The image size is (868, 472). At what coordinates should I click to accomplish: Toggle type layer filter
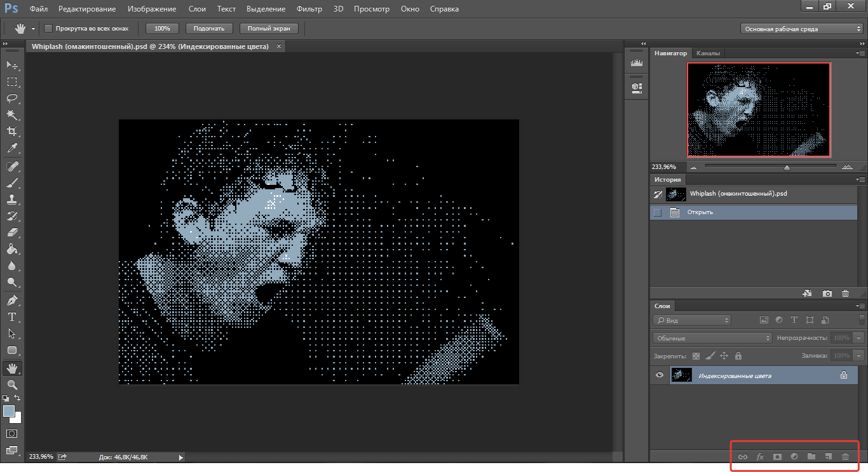(794, 320)
